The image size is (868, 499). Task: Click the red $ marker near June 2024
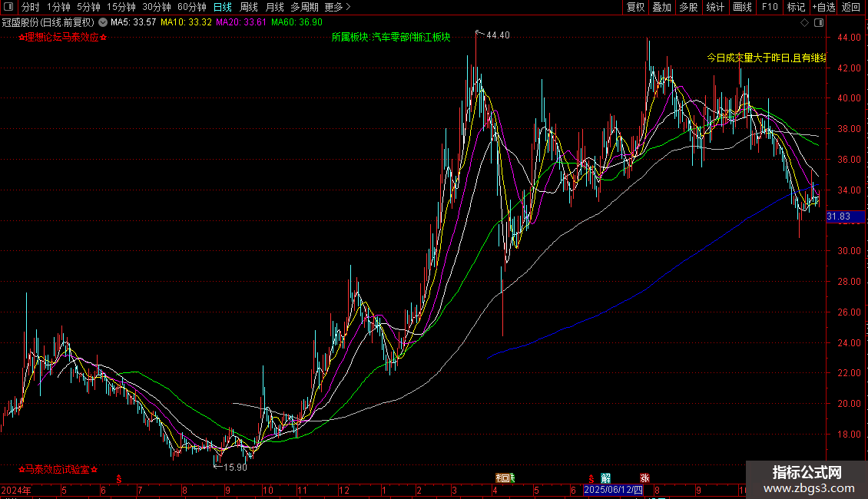tap(119, 478)
